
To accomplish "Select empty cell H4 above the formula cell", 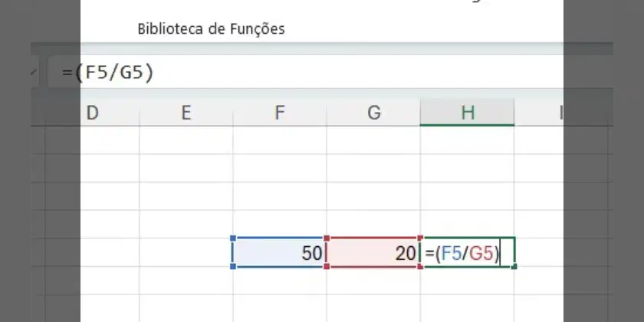I will tap(467, 224).
